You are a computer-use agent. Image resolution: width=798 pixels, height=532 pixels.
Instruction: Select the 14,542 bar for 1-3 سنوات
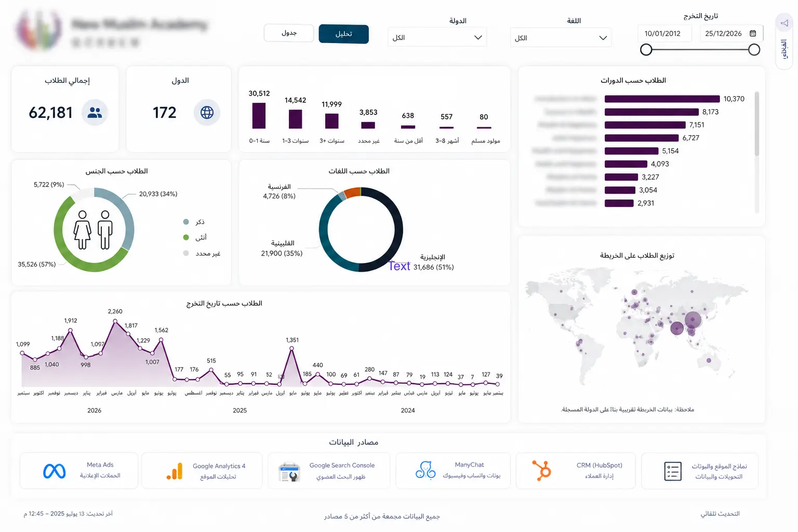pyautogui.click(x=295, y=119)
